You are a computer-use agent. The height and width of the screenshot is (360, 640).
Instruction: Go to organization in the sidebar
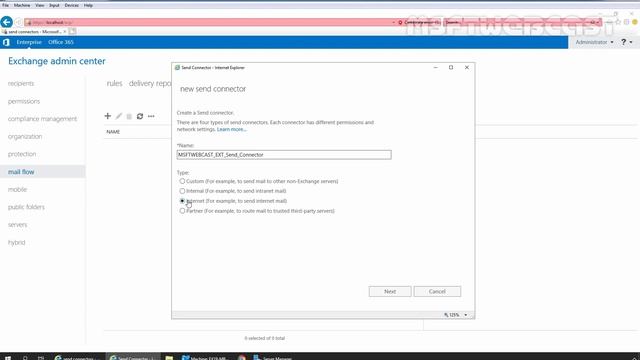25,136
